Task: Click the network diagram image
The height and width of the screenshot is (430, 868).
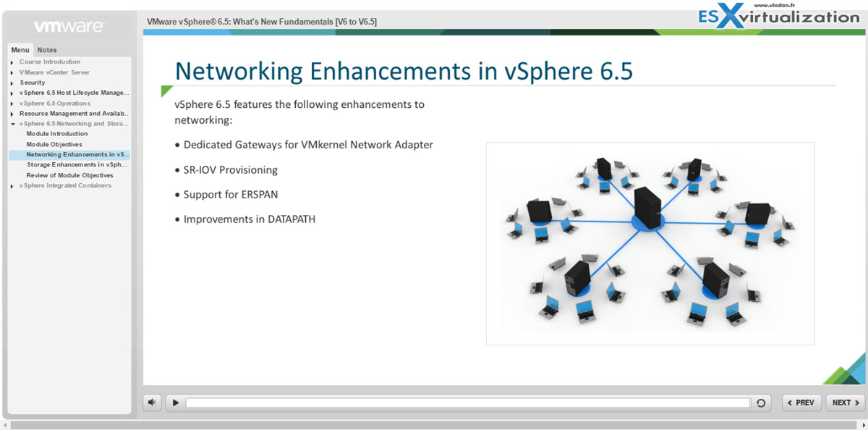Action: pyautogui.click(x=650, y=243)
